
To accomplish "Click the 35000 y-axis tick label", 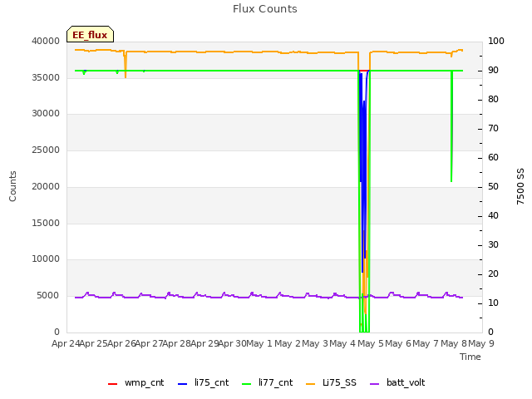I will [46, 77].
